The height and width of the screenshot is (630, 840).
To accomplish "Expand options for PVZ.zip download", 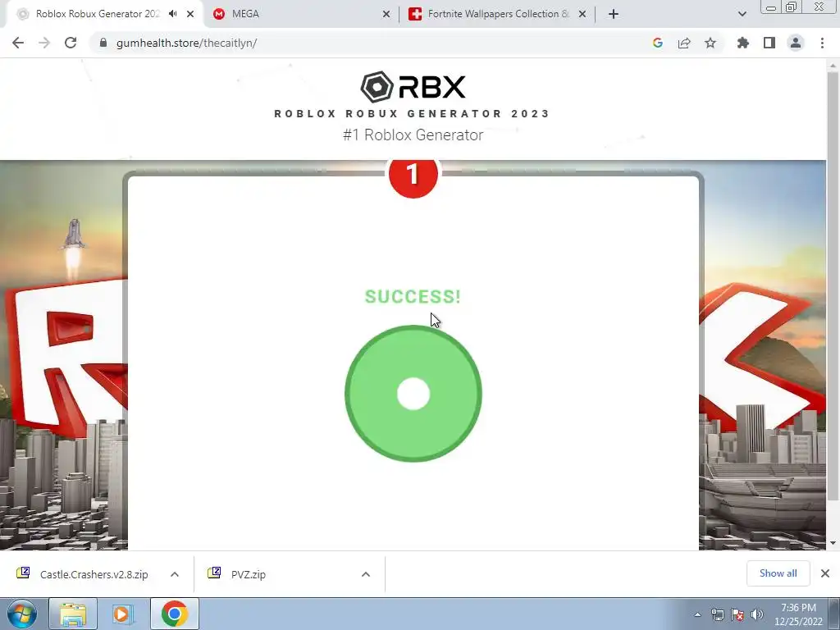I will pos(366,574).
